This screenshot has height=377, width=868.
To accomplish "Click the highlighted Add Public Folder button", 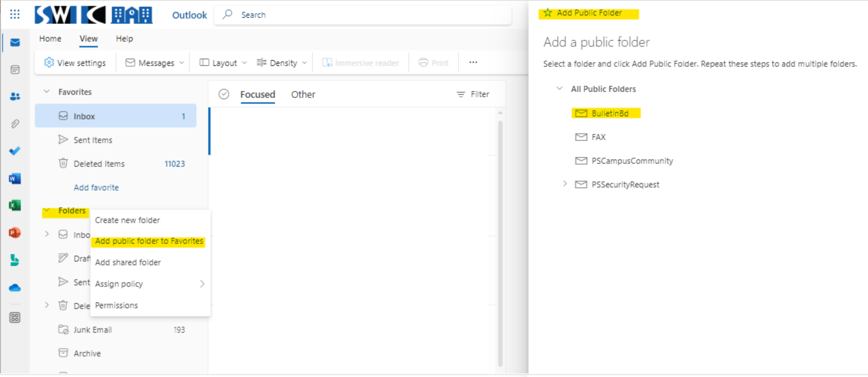I will pos(589,13).
